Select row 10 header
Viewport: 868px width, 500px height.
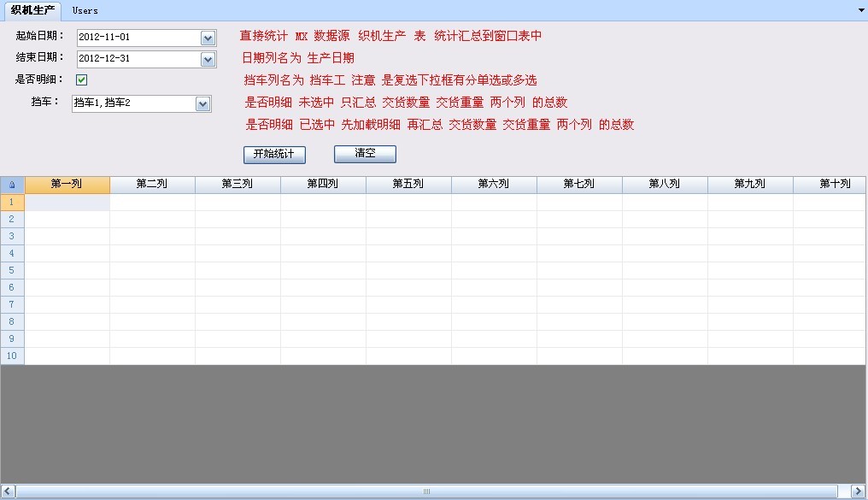pyautogui.click(x=12, y=356)
